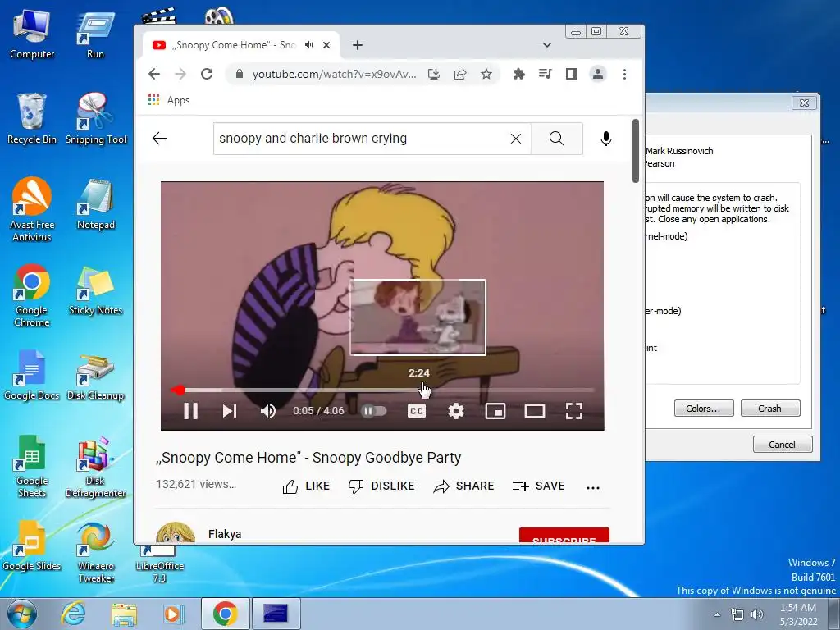The image size is (840, 630).
Task: Click Cancel in the background dialog
Action: coord(782,444)
